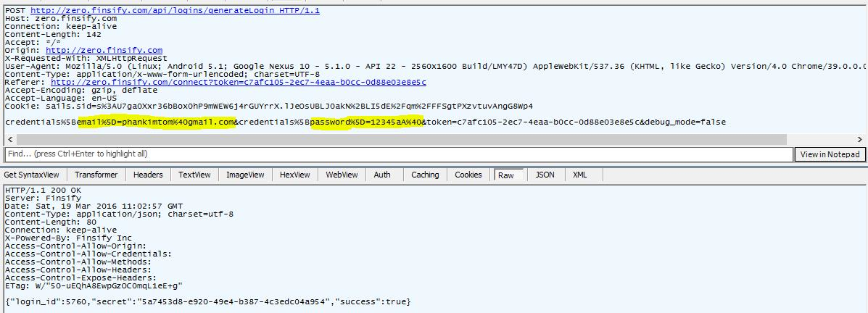Switch to the JSON tab

pos(545,175)
